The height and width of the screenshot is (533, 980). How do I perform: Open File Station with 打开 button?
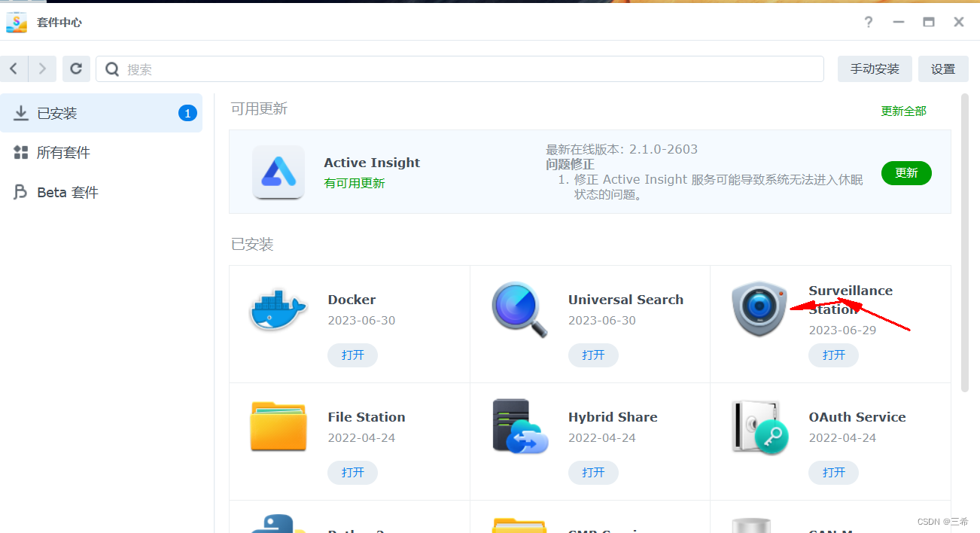point(353,473)
